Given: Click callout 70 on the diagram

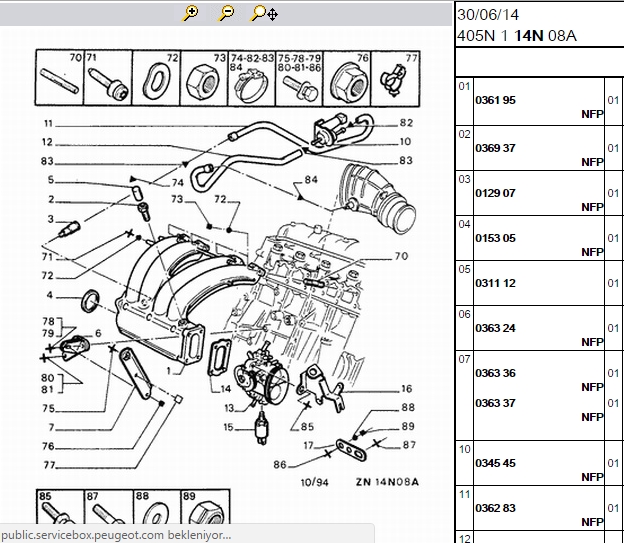Looking at the screenshot, I should pyautogui.click(x=401, y=256).
